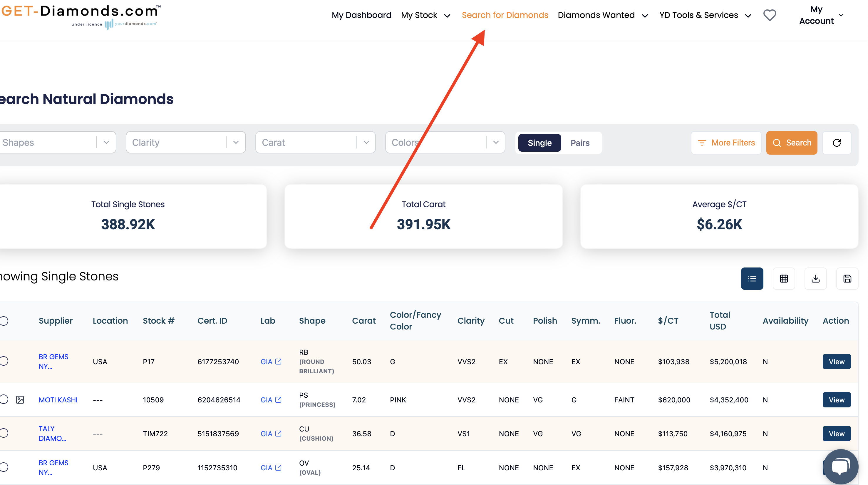Open the favorites heart icon
This screenshot has width=868, height=485.
point(770,15)
